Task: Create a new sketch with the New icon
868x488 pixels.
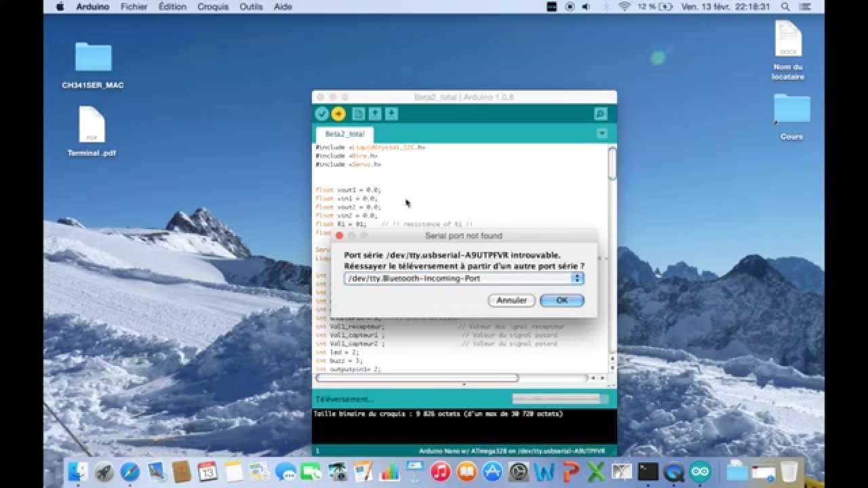Action: [358, 114]
